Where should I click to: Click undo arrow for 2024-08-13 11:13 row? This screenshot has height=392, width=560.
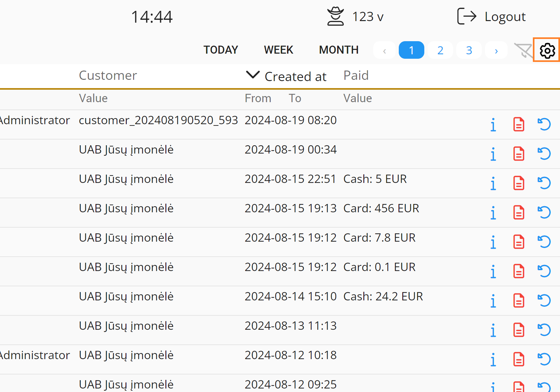(x=544, y=330)
